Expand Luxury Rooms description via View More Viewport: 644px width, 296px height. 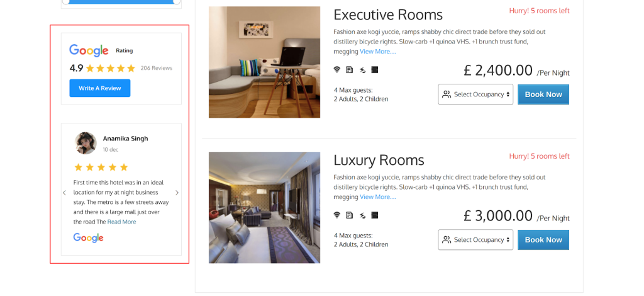[x=378, y=197]
